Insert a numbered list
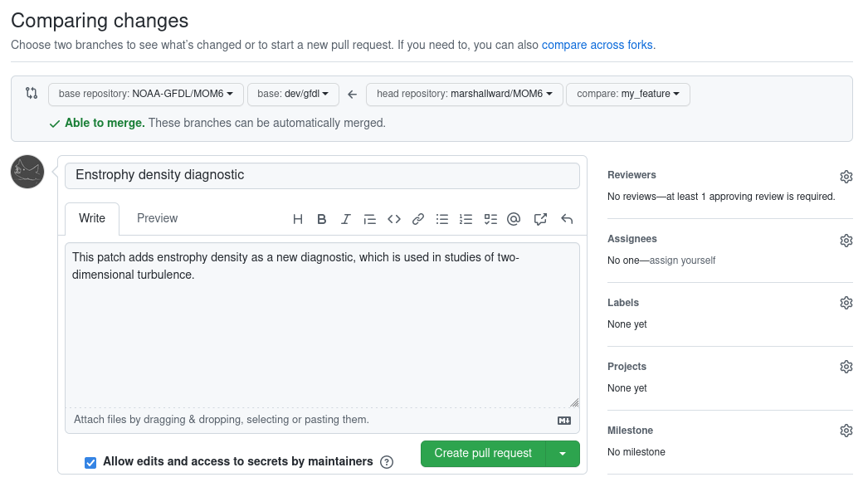This screenshot has width=868, height=482. (x=466, y=219)
